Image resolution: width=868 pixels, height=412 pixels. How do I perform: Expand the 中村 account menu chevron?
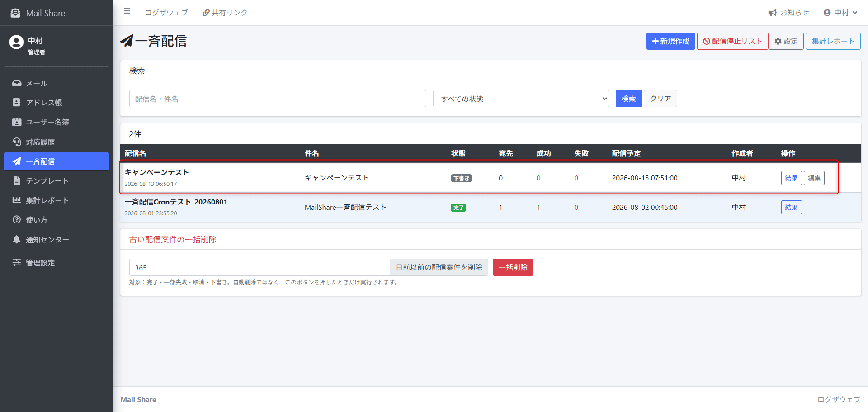pos(855,13)
